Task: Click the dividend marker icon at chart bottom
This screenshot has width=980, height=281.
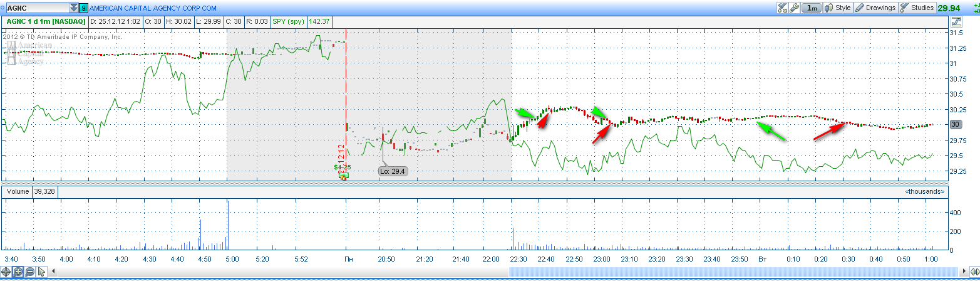Action: (x=343, y=176)
